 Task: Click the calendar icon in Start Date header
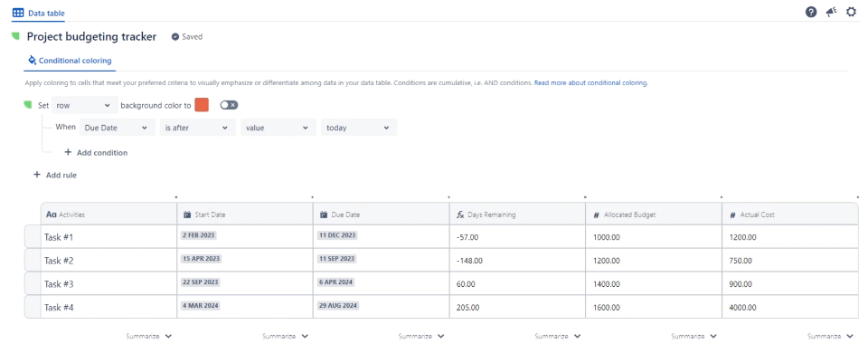(187, 215)
